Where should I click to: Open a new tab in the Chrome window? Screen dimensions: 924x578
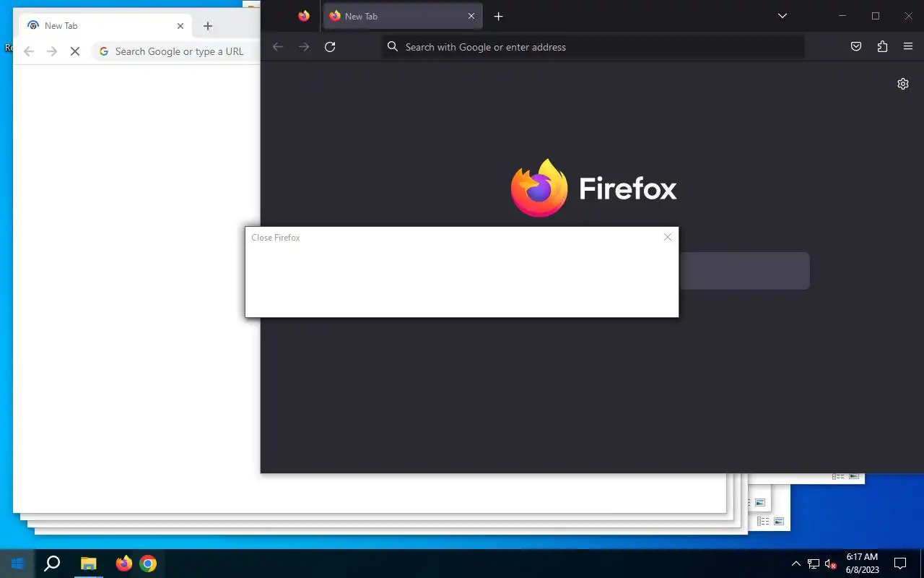click(208, 26)
